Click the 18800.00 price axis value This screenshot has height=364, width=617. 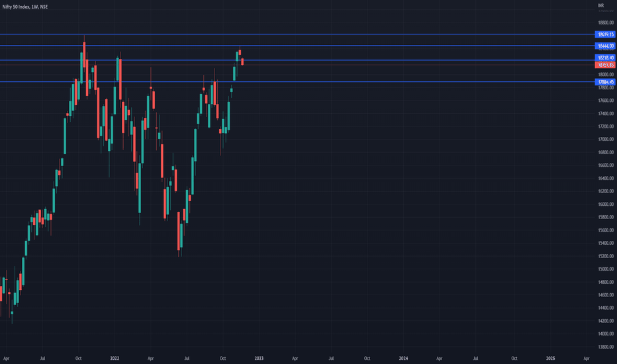(606, 23)
